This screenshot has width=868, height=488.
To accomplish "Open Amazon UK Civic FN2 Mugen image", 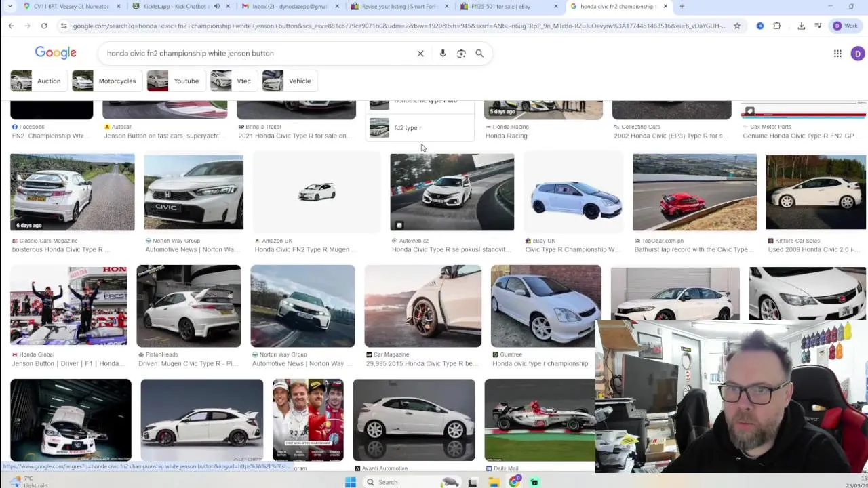I will 317,192.
